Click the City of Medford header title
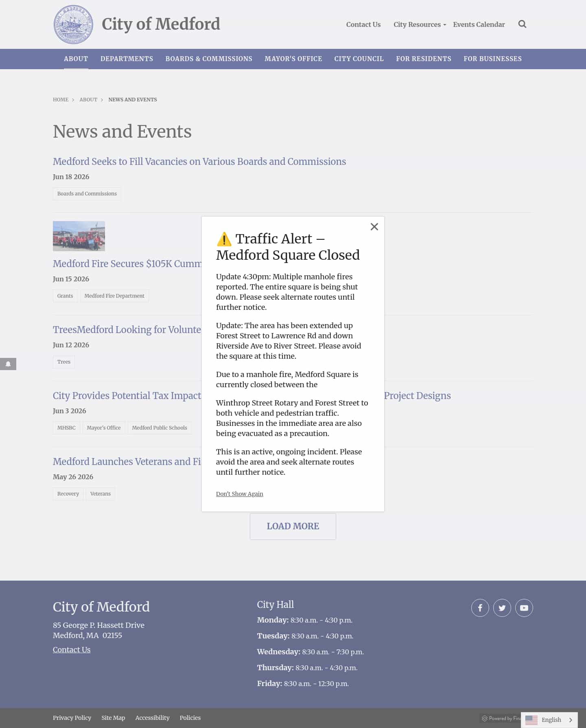The image size is (586, 728). coord(161,24)
